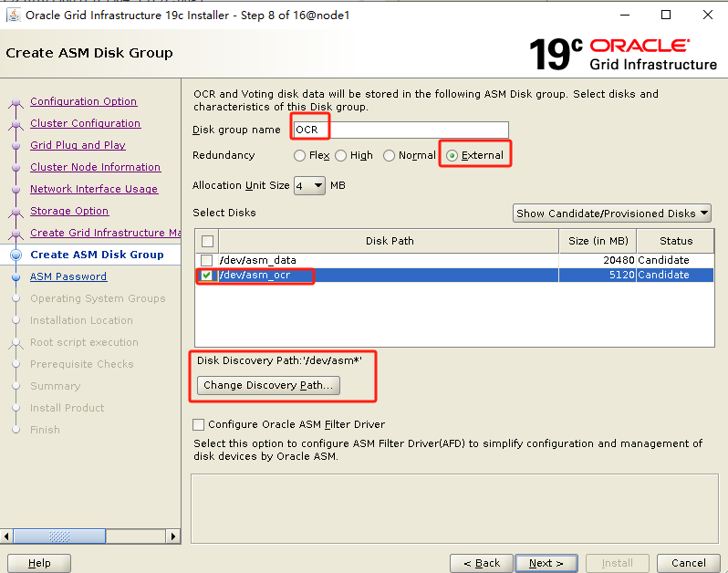This screenshot has width=728, height=573.
Task: Select Create ASM Disk Group step
Action: [x=97, y=255]
